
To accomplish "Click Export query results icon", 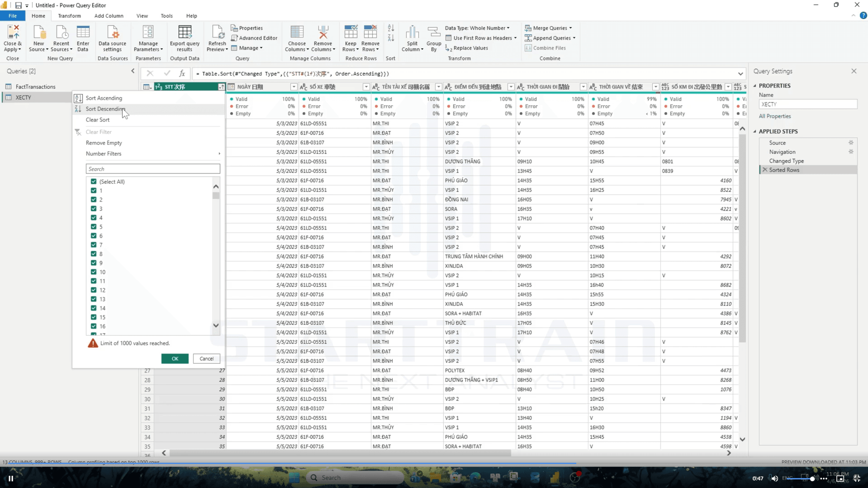I will click(185, 32).
